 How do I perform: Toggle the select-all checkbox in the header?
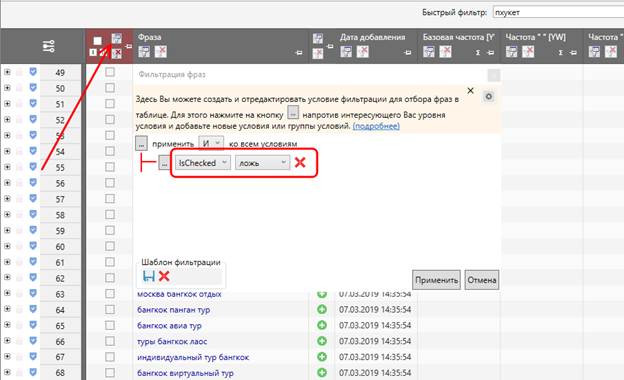pos(98,41)
